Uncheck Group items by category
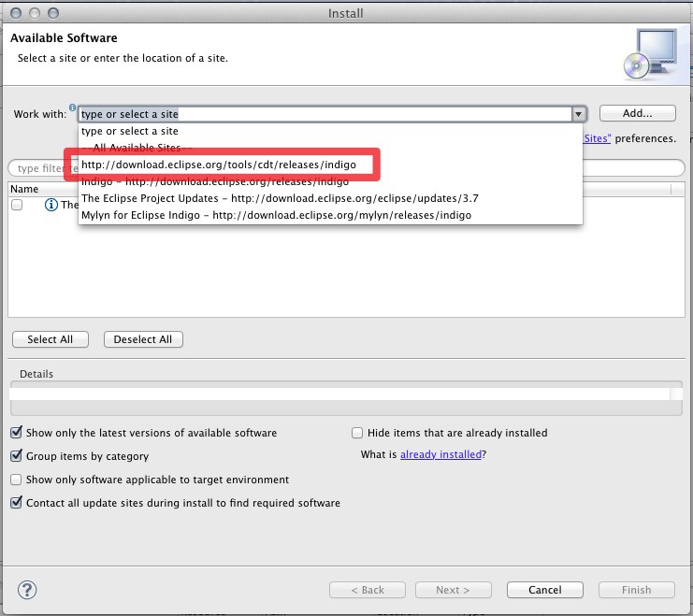 pos(16,455)
